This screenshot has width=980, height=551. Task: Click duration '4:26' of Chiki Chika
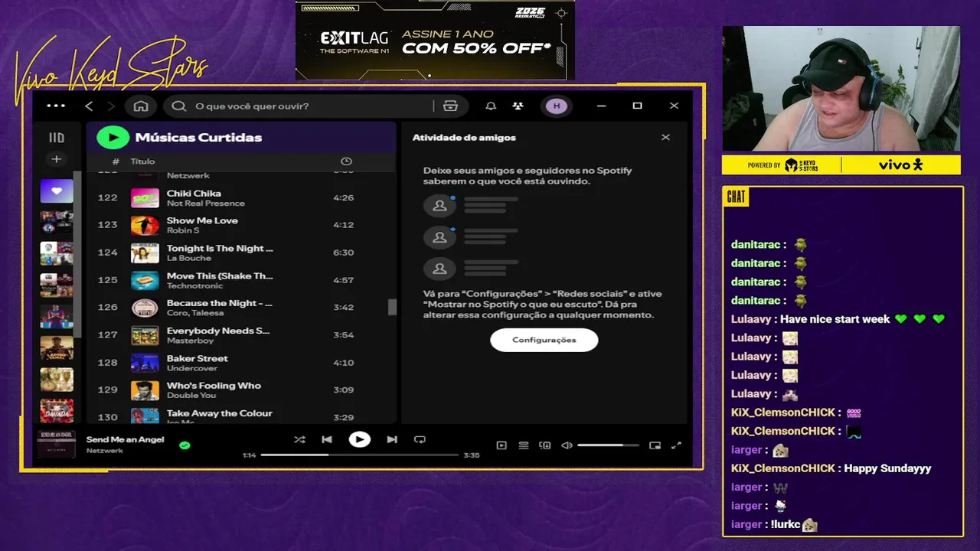(343, 197)
